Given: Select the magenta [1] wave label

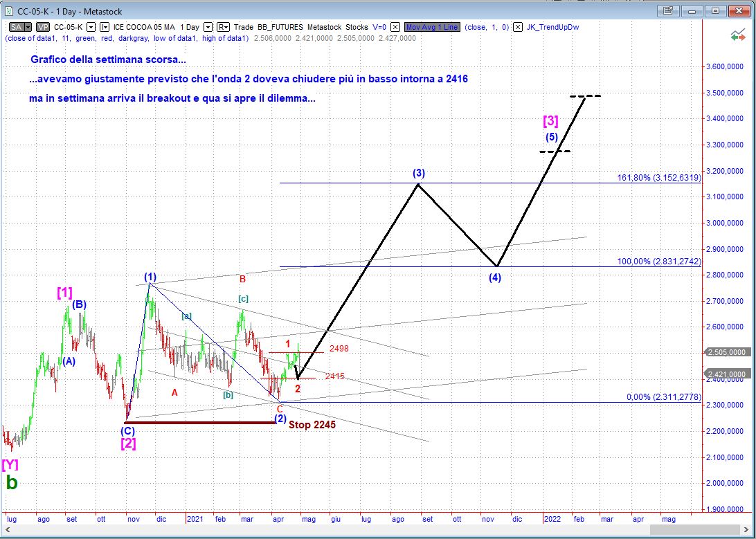Looking at the screenshot, I should [64, 293].
